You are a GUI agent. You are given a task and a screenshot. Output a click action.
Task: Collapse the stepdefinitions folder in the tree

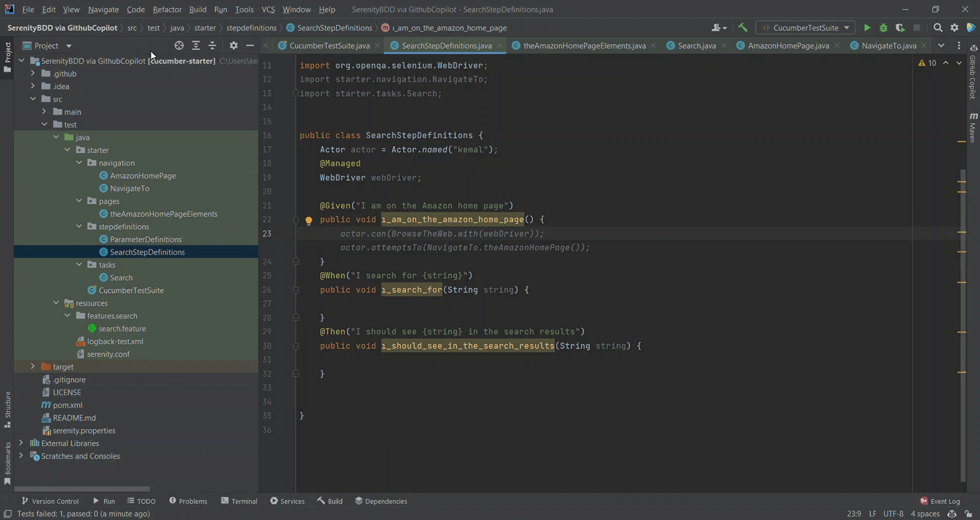[79, 226]
